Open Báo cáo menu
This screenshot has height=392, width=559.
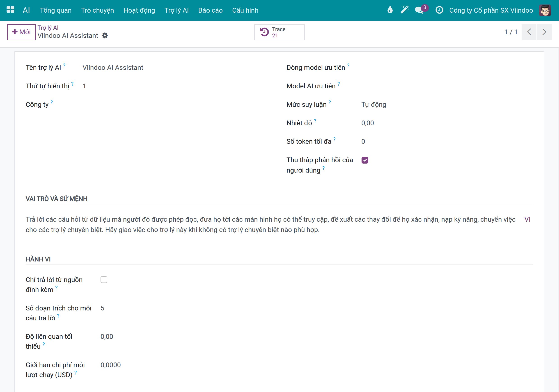pyautogui.click(x=210, y=10)
